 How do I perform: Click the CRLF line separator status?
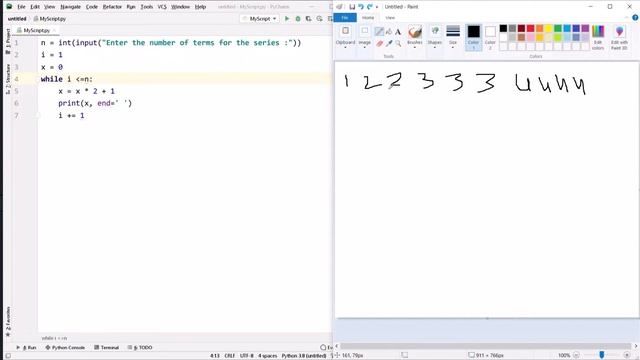point(230,356)
